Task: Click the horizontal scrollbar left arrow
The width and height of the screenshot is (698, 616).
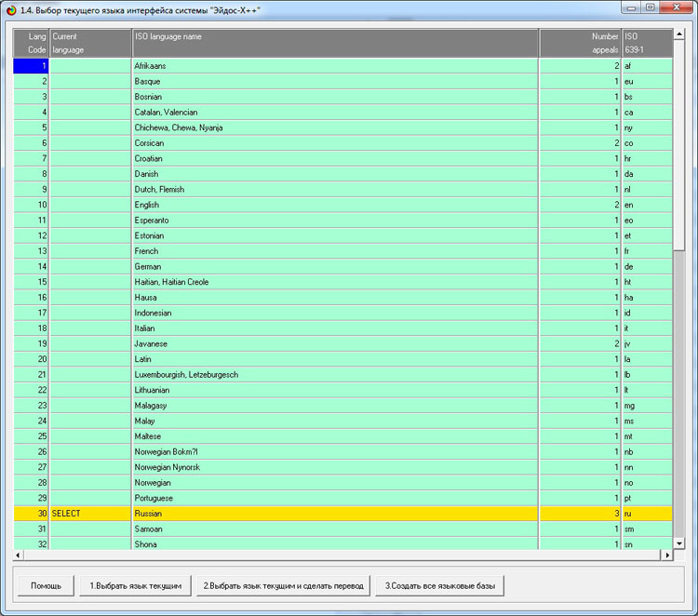Action: pos(19,556)
